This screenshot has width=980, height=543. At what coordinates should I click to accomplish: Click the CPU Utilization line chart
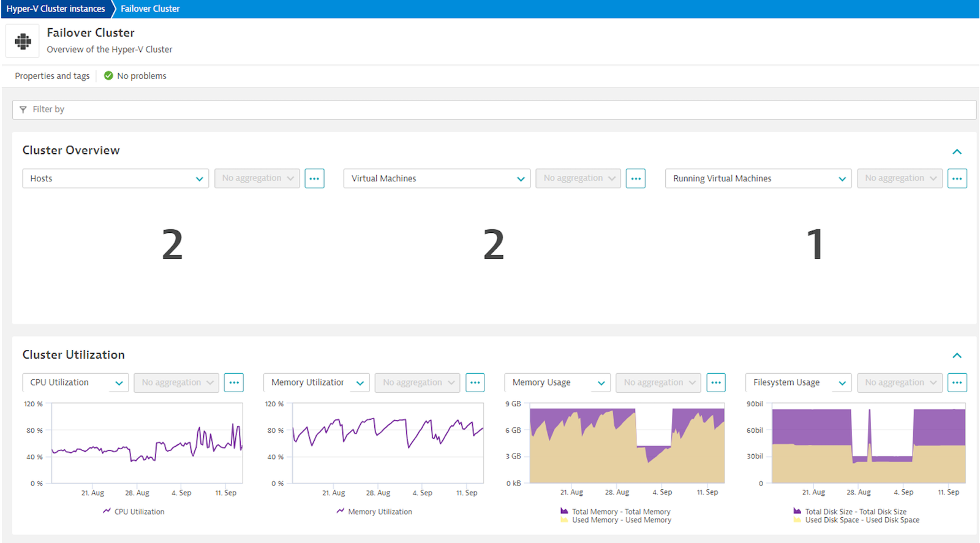tap(147, 443)
